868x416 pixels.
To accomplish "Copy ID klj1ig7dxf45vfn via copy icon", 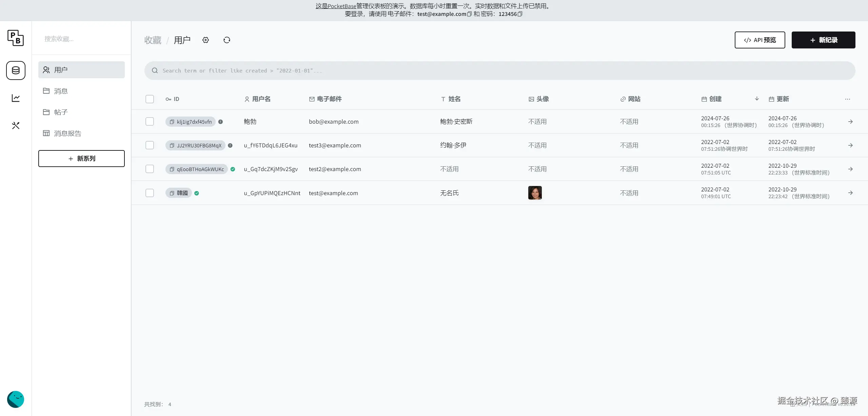I will (x=172, y=122).
